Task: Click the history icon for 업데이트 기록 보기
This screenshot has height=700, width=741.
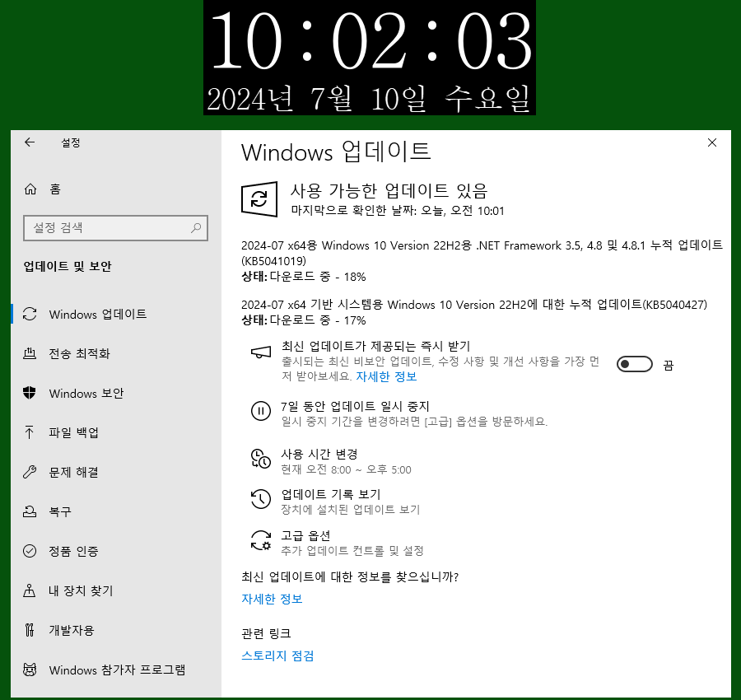Action: pos(261,499)
